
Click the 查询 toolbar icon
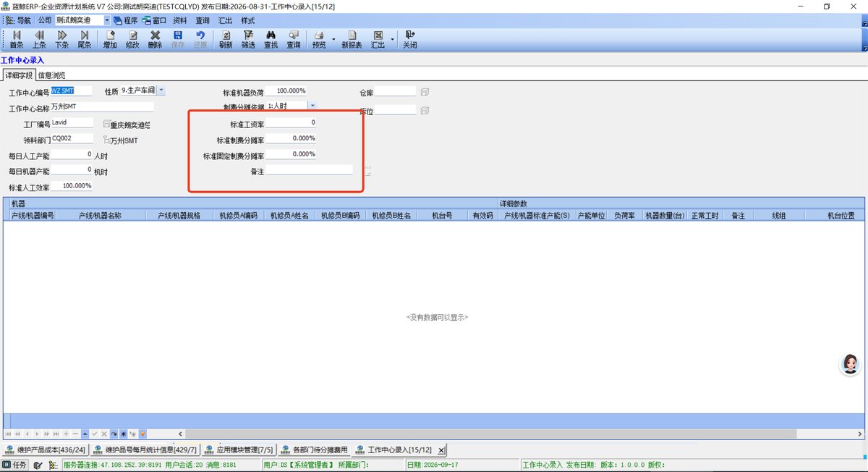[293, 39]
